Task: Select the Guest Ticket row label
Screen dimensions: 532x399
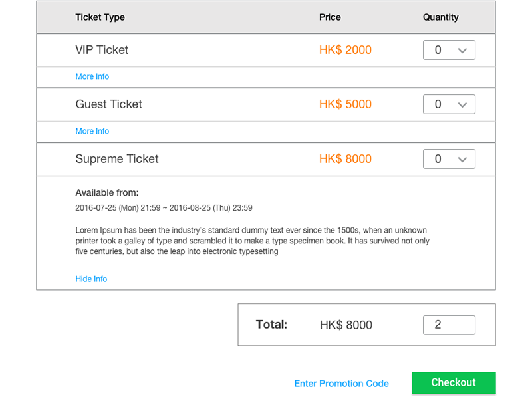Action: click(x=108, y=104)
